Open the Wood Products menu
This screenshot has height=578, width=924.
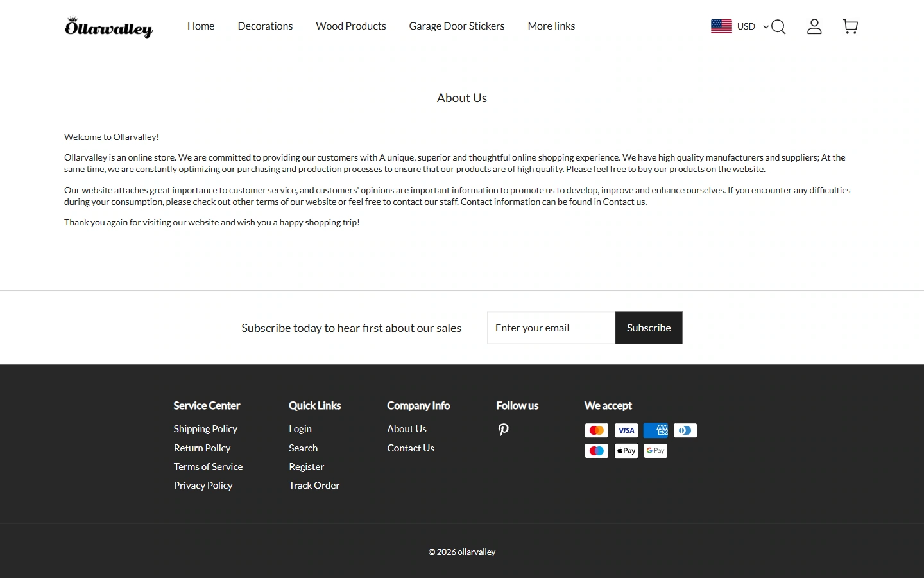(x=351, y=26)
